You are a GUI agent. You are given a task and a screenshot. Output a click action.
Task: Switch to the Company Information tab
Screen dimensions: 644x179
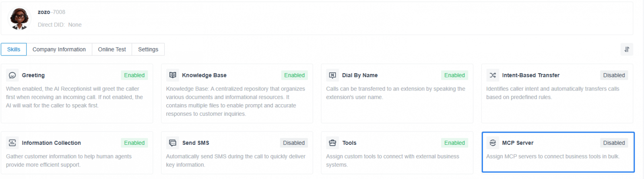59,49
